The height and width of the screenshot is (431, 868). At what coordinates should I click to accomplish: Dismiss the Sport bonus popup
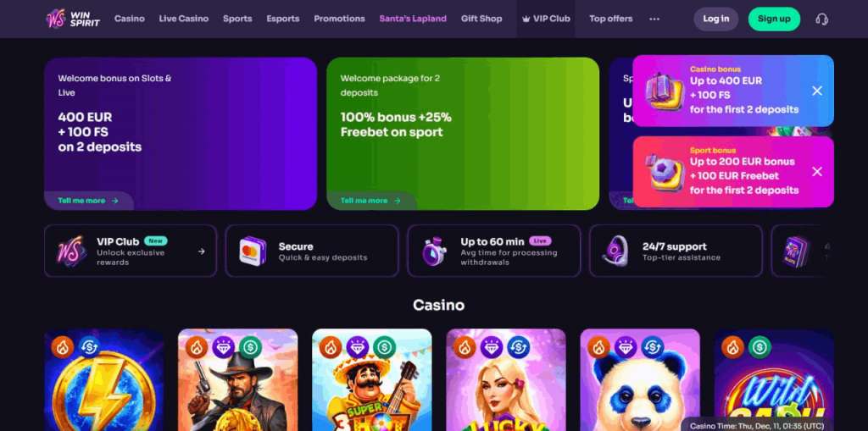[817, 172]
